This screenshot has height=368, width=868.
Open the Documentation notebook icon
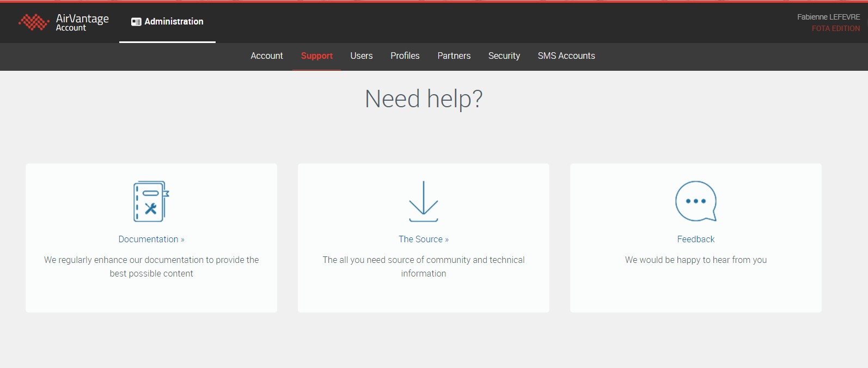(x=151, y=201)
